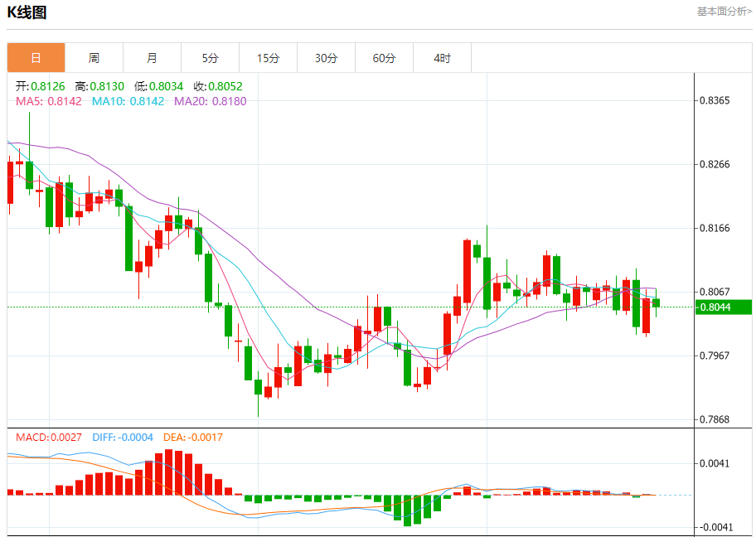Image resolution: width=756 pixels, height=537 pixels.
Task: Open the 15分 interval tab
Action: (x=268, y=58)
